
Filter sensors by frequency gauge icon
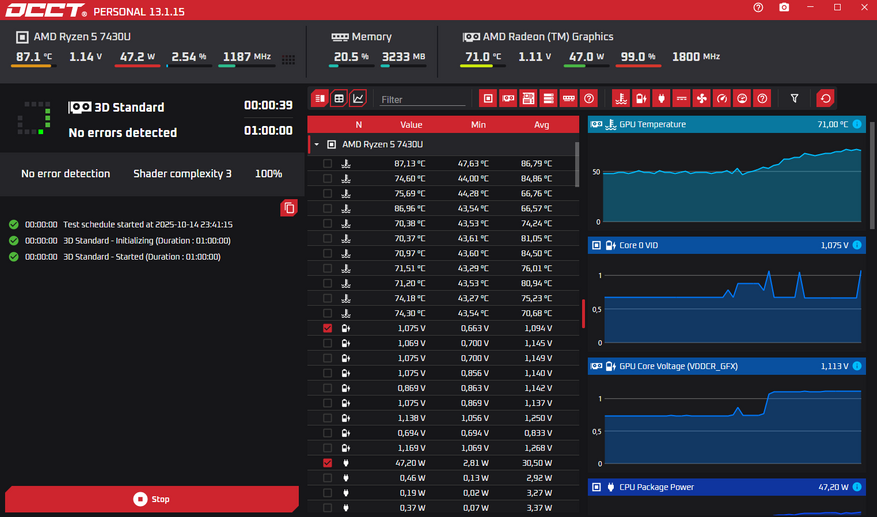pos(722,98)
